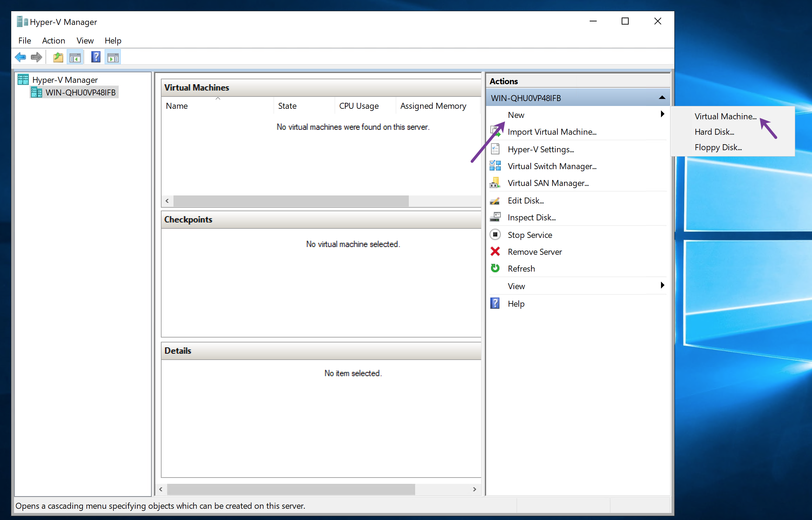Viewport: 812px width, 520px height.
Task: Click Import Virtual Machine... action
Action: point(552,132)
